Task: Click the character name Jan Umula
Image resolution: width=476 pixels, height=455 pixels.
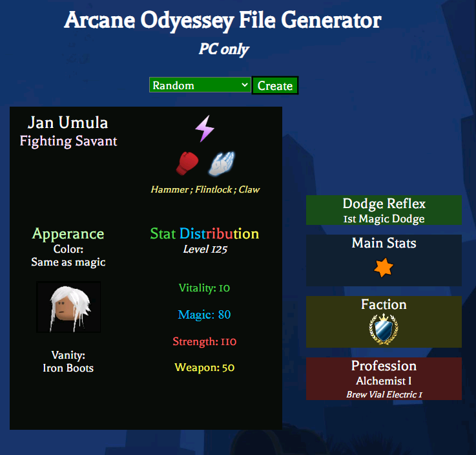Action: point(68,123)
